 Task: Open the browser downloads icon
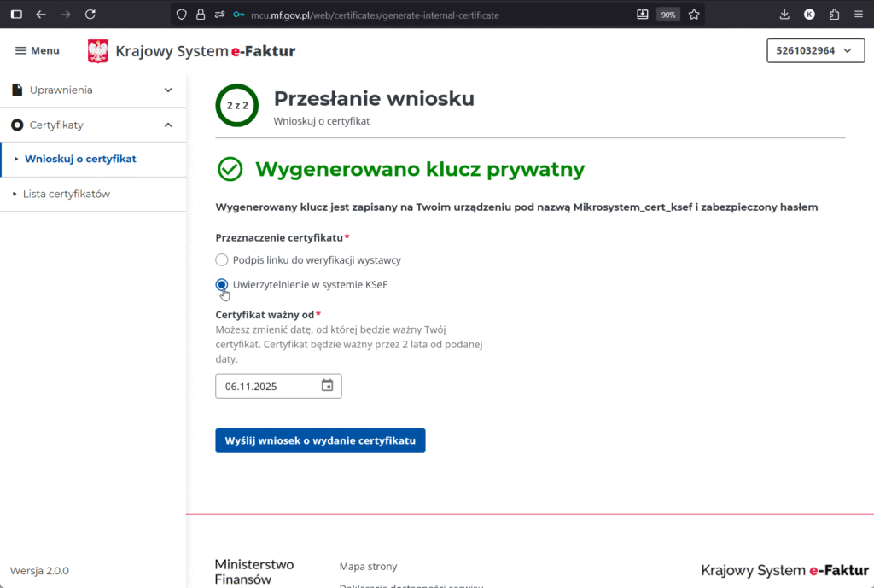click(x=784, y=15)
